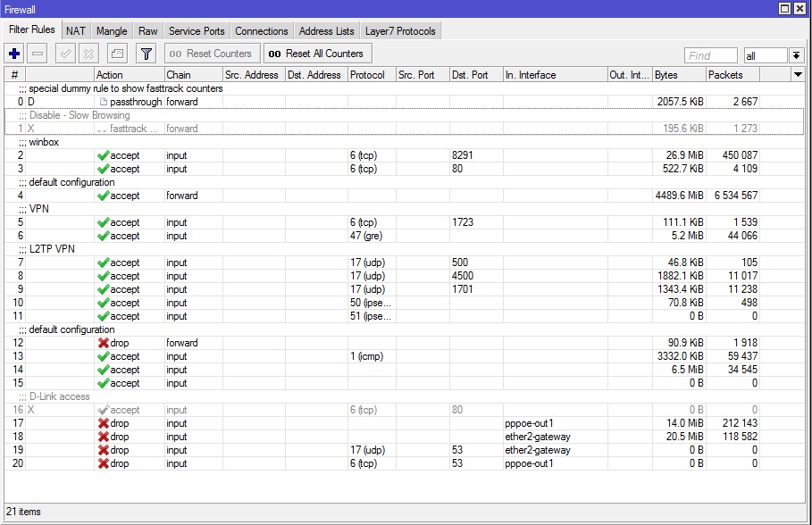Open the Mangle tab
812x525 pixels.
[x=112, y=31]
